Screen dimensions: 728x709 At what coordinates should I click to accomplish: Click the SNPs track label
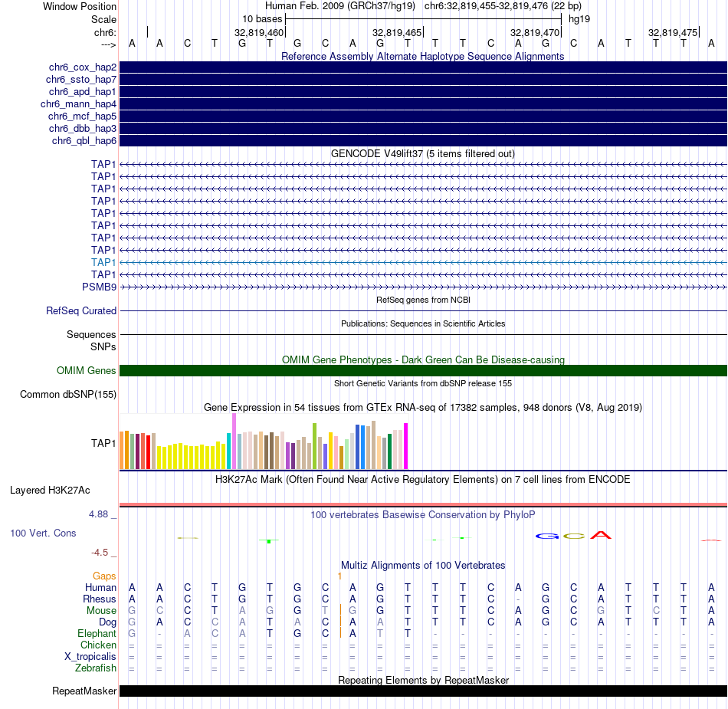(x=103, y=346)
